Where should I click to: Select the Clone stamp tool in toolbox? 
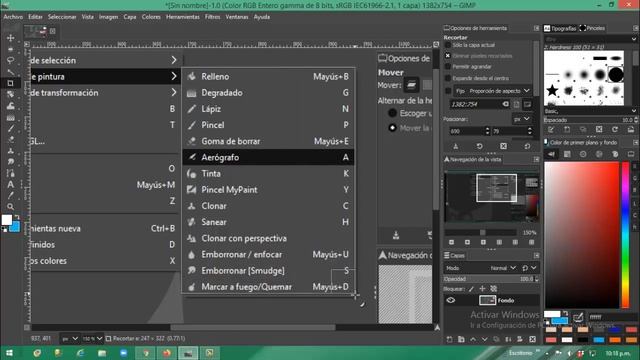click(11, 151)
